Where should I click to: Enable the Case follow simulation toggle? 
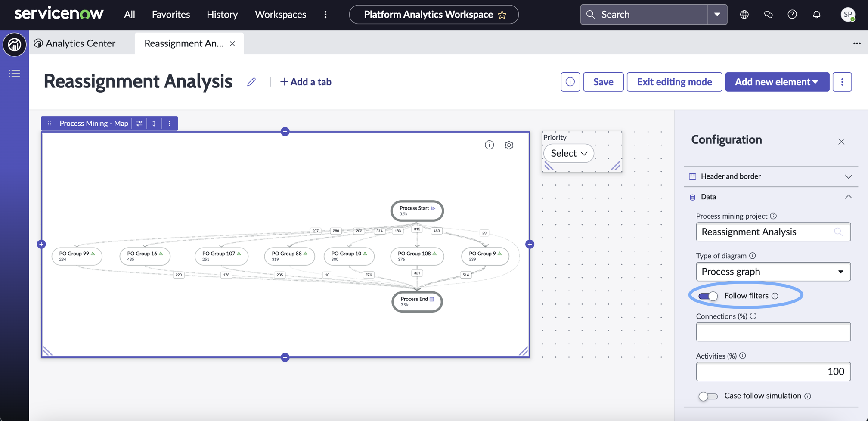click(x=708, y=396)
